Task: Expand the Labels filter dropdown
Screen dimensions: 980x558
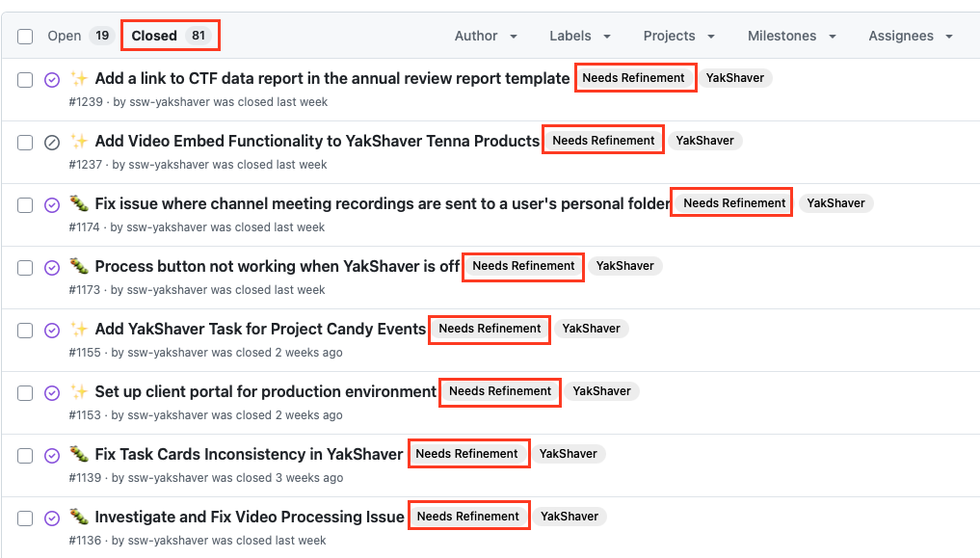Action: click(580, 37)
